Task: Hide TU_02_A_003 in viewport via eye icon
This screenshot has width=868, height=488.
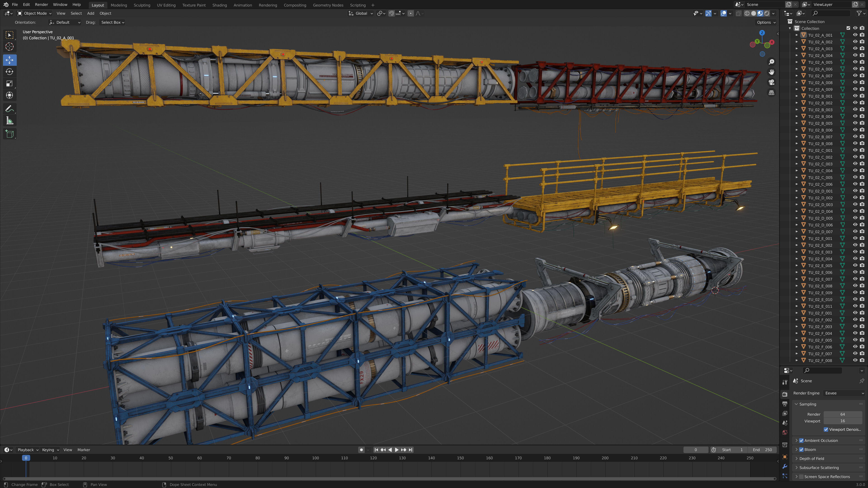Action: coord(855,49)
